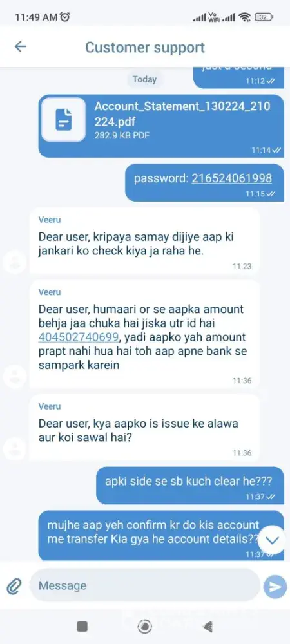Tap Veeru's avatar beside the 11:23 message
This screenshot has height=644, width=290.
[14, 262]
